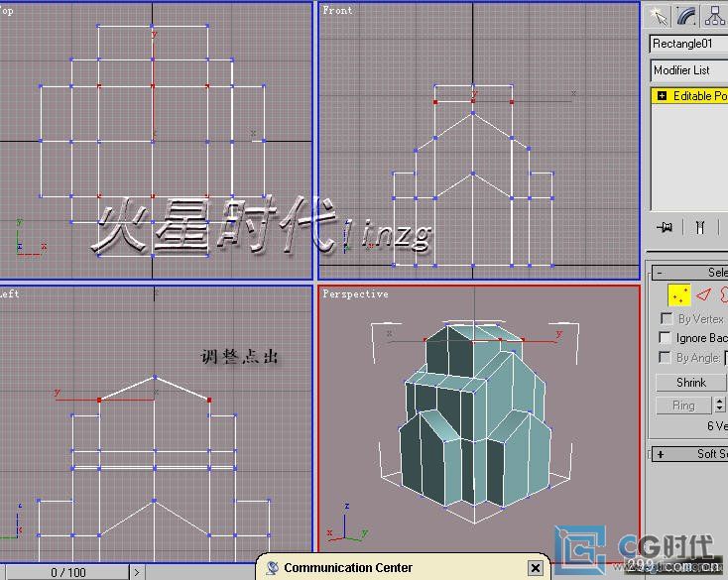Image resolution: width=728 pixels, height=580 pixels.
Task: Open the Hierarchy panel tab
Action: coord(714,15)
